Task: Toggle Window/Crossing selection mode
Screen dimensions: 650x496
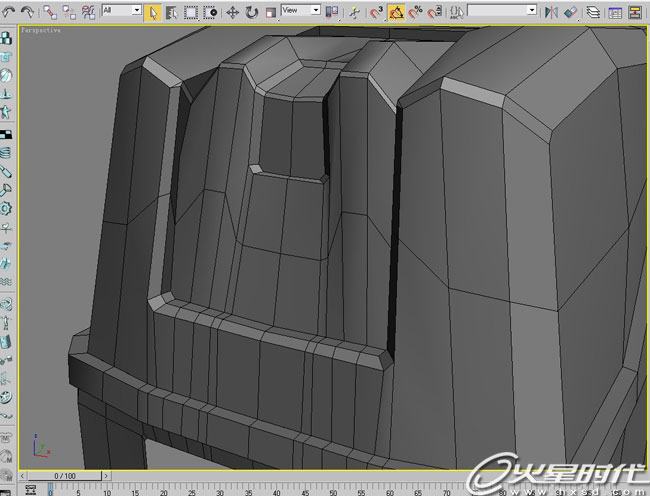Action: tap(211, 13)
